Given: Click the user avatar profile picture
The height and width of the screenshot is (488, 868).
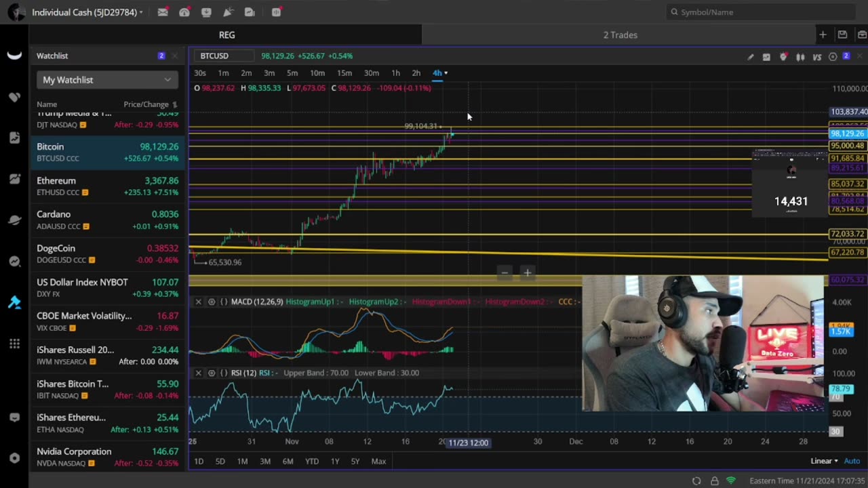Looking at the screenshot, I should [16, 12].
